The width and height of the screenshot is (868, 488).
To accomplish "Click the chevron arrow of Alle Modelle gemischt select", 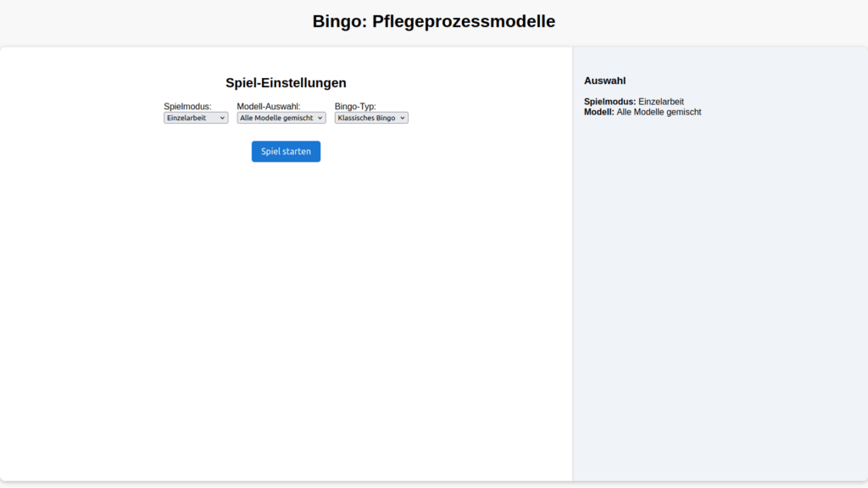I will pyautogui.click(x=320, y=118).
